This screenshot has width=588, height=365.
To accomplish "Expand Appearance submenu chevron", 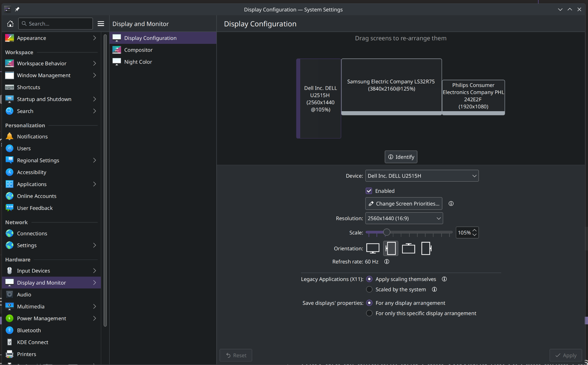I will click(x=94, y=38).
